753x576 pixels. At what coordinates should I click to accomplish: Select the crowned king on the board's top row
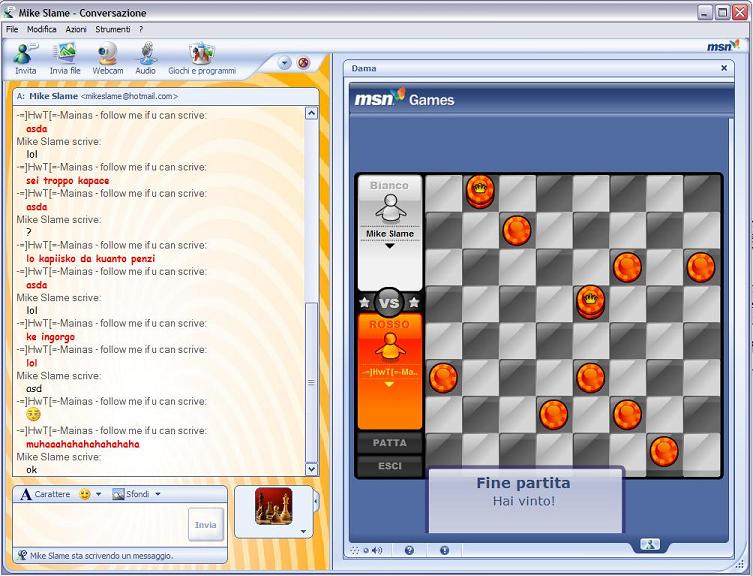[x=480, y=192]
